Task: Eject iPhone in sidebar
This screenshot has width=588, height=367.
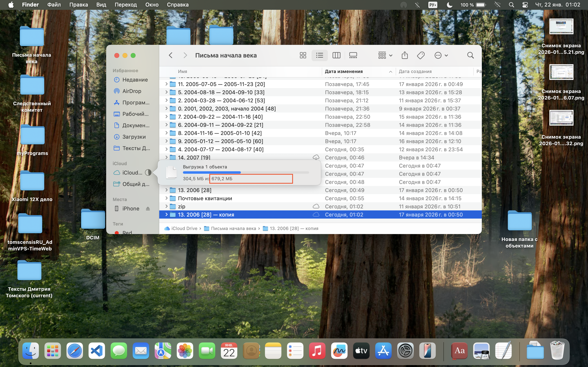Action: click(x=148, y=209)
